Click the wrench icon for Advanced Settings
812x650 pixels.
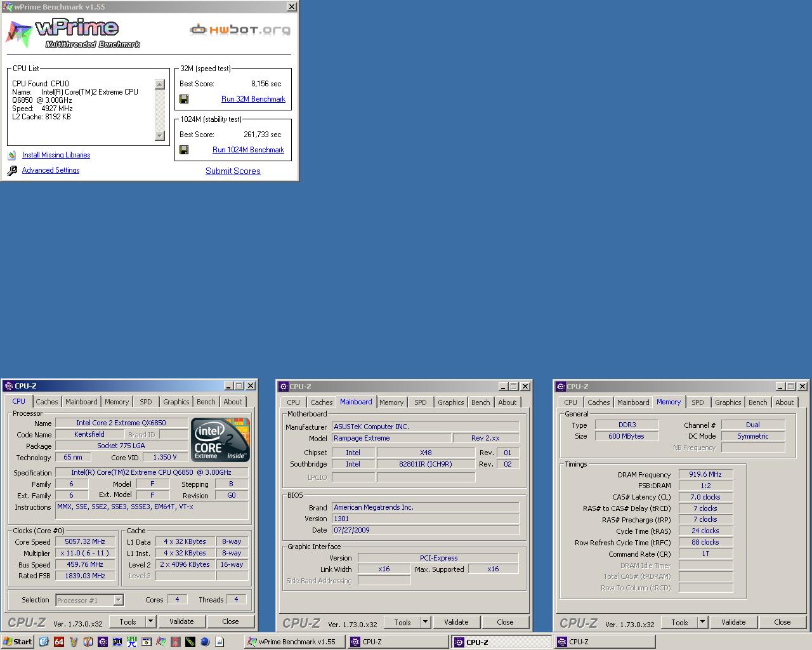click(12, 170)
